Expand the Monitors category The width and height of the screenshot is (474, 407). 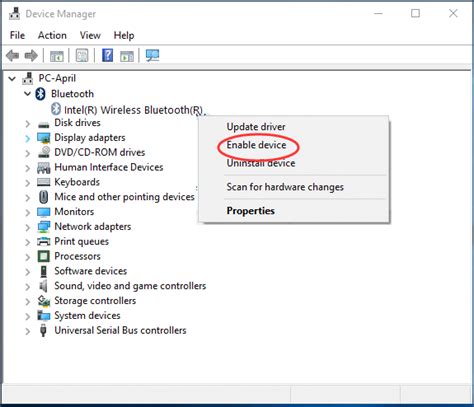28,212
